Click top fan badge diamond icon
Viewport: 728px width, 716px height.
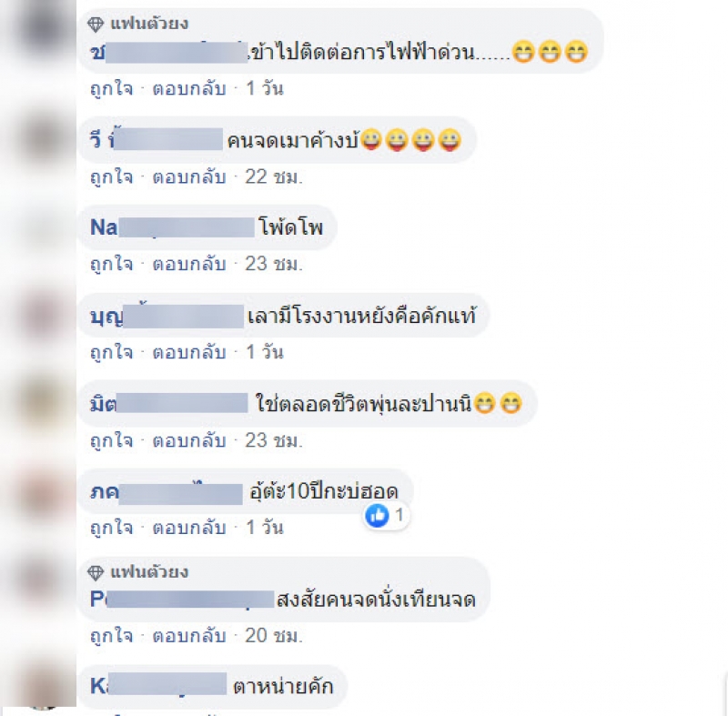point(96,25)
